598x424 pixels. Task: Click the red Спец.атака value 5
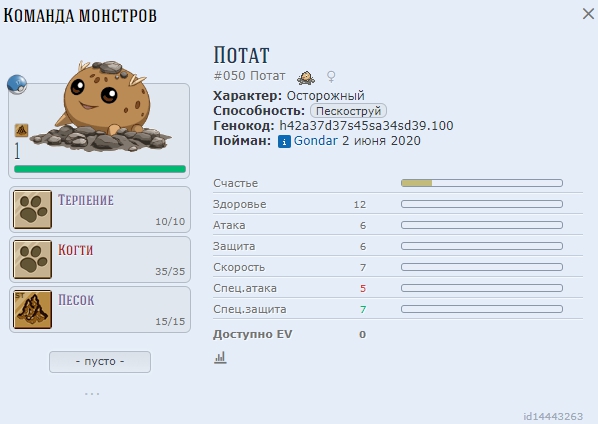point(363,288)
